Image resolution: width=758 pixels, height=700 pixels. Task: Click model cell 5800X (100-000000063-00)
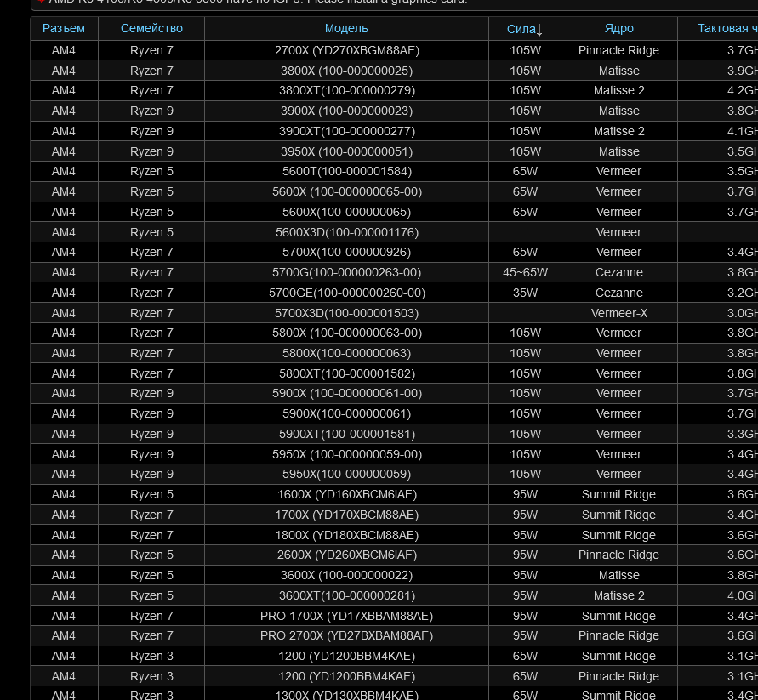click(x=346, y=333)
